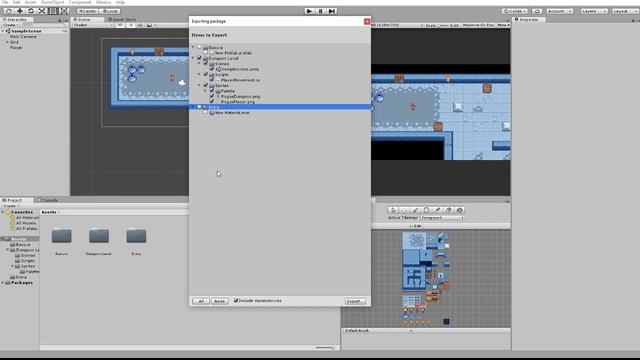Select the Move tool in Unity toolbar
640x360 pixels.
20,11
